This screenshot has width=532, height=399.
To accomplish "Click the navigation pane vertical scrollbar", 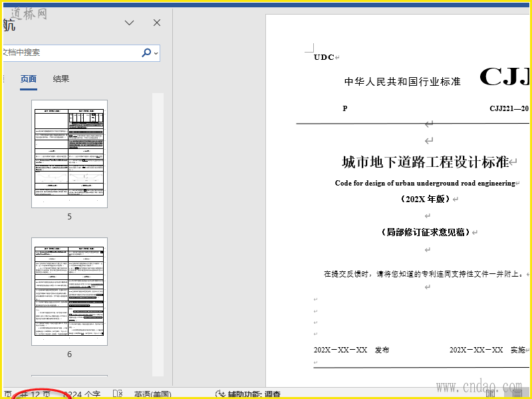I will tap(158, 234).
